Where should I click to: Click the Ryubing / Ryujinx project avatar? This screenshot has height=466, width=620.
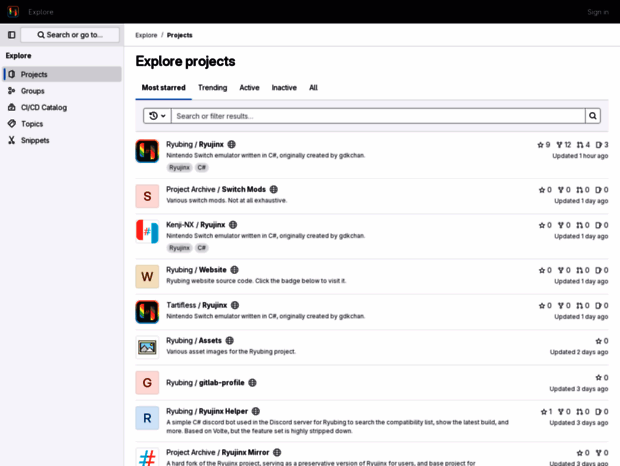[147, 151]
